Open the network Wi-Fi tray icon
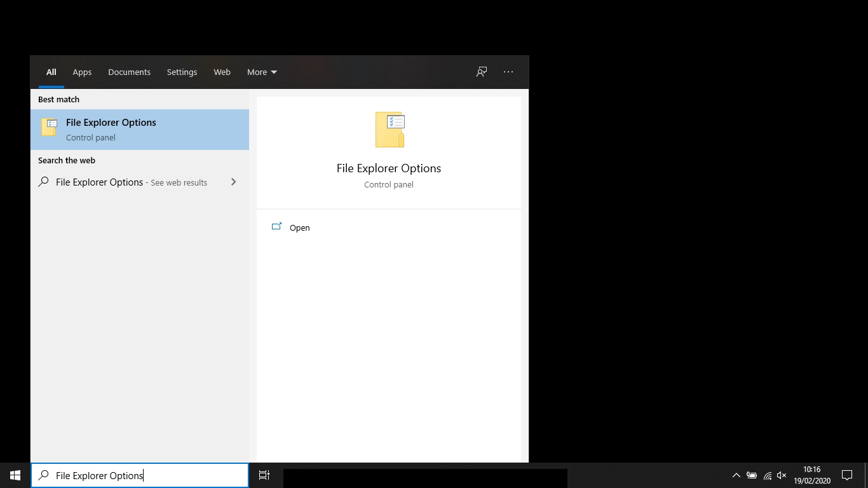This screenshot has width=868, height=488. 767,475
